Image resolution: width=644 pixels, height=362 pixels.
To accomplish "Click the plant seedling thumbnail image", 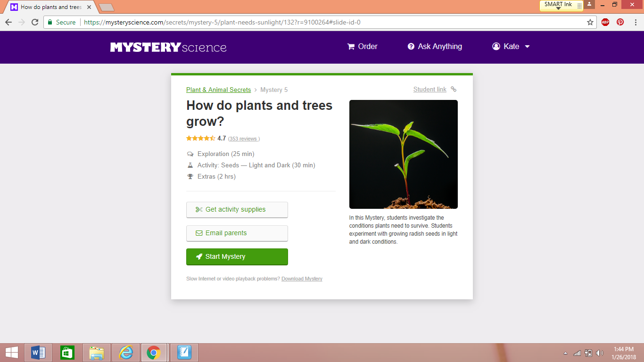I will tap(404, 154).
